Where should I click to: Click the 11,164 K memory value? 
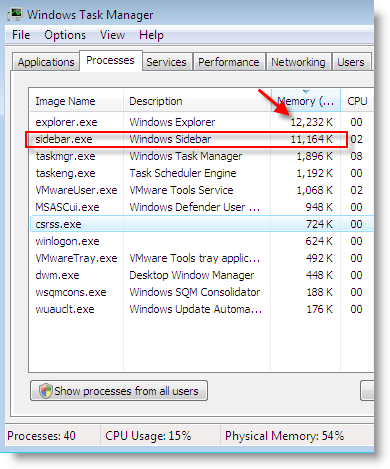(312, 139)
